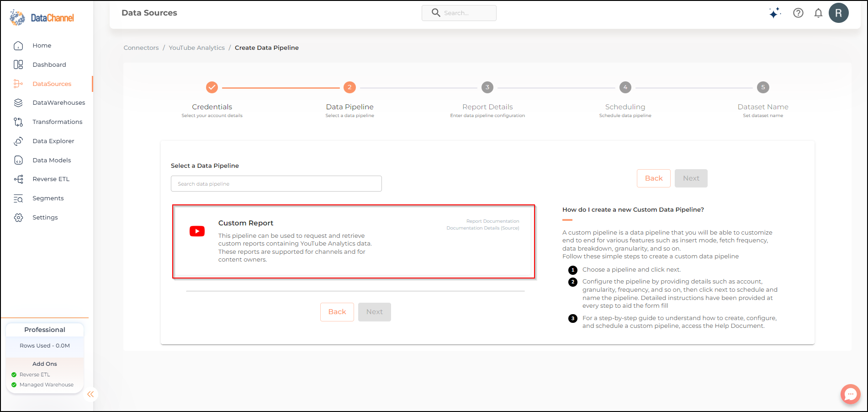
Task: Open the DataWarehouses stack icon
Action: pyautogui.click(x=18, y=103)
